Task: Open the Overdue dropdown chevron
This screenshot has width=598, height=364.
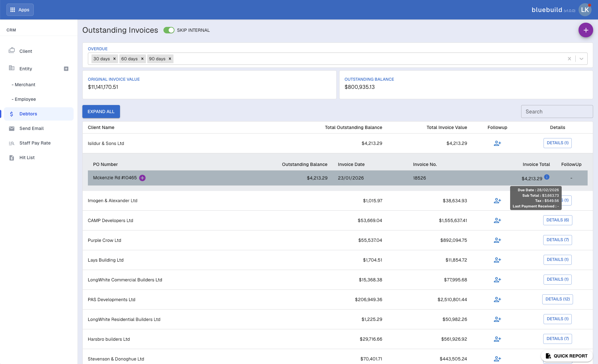Action: [x=581, y=59]
